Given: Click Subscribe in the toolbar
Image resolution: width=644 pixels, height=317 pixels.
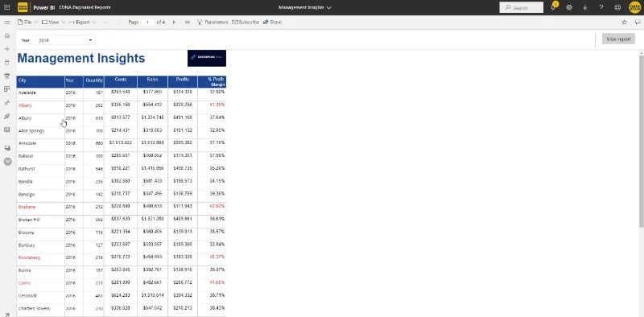Looking at the screenshot, I should click(x=246, y=23).
